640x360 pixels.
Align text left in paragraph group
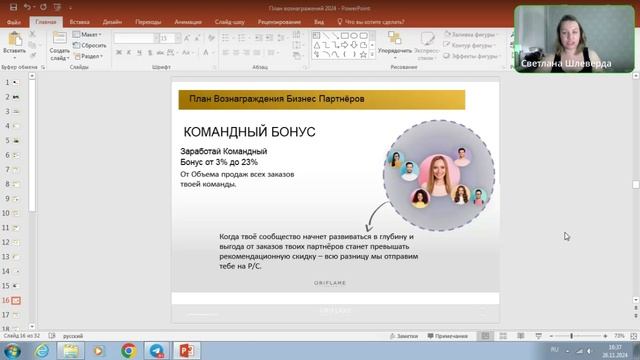[226, 53]
